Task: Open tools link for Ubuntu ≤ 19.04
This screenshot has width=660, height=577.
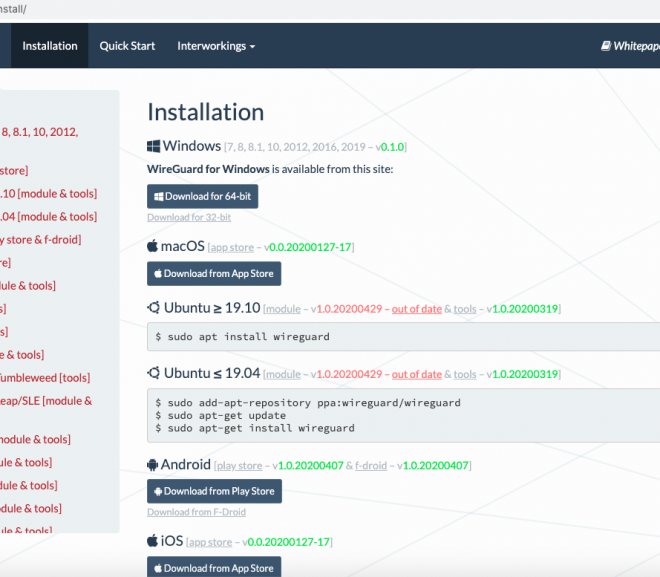Action: (465, 375)
